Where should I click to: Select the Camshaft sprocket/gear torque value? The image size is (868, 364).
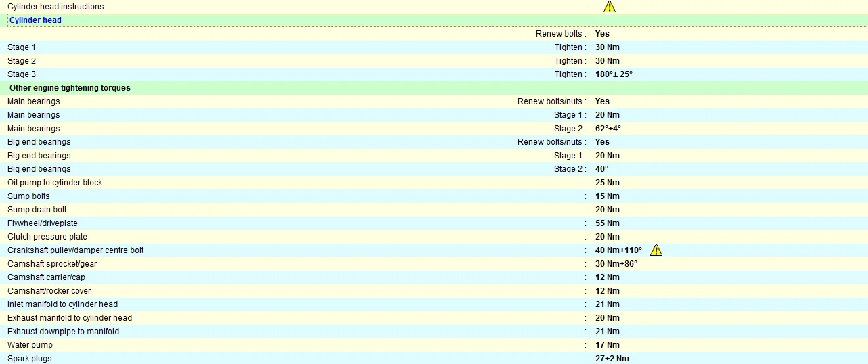point(616,264)
